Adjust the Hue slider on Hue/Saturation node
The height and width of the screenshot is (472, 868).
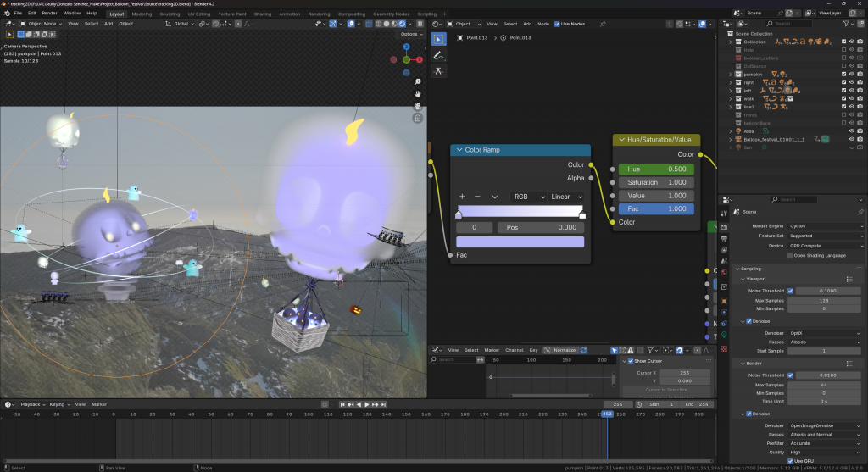tap(656, 169)
